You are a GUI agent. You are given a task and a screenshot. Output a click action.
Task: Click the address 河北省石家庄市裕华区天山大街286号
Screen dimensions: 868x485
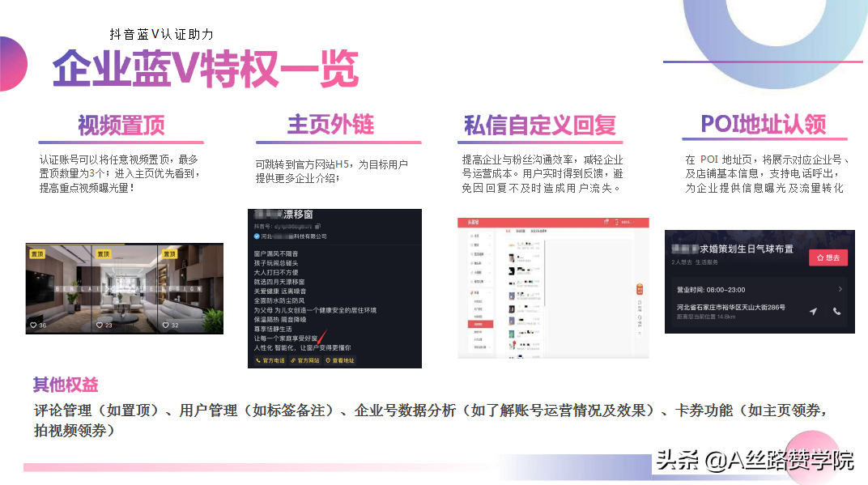pos(730,308)
